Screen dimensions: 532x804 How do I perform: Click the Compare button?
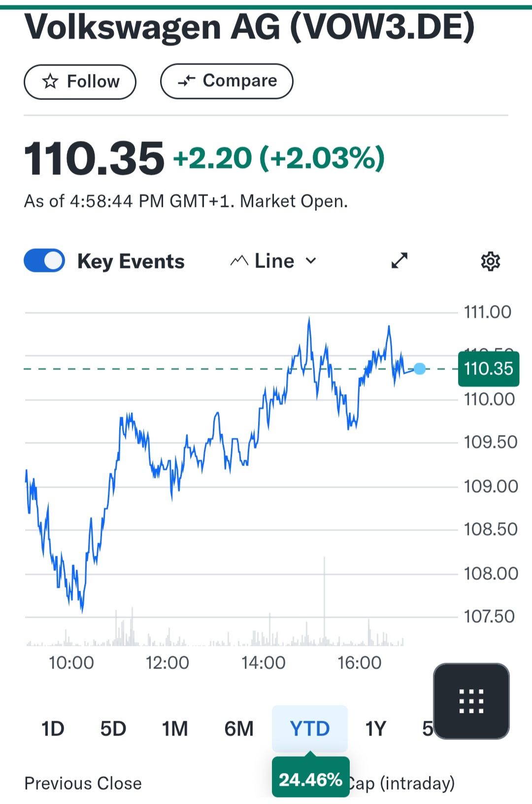coord(227,81)
